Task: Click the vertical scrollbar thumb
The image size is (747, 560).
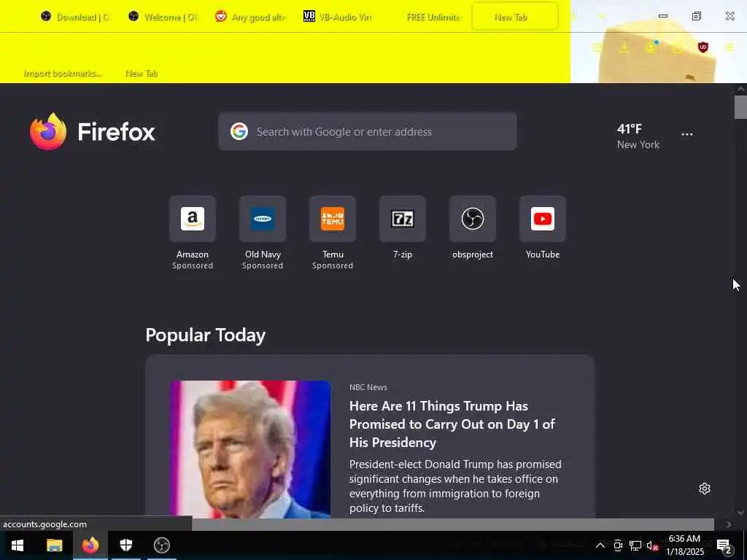Action: point(740,107)
